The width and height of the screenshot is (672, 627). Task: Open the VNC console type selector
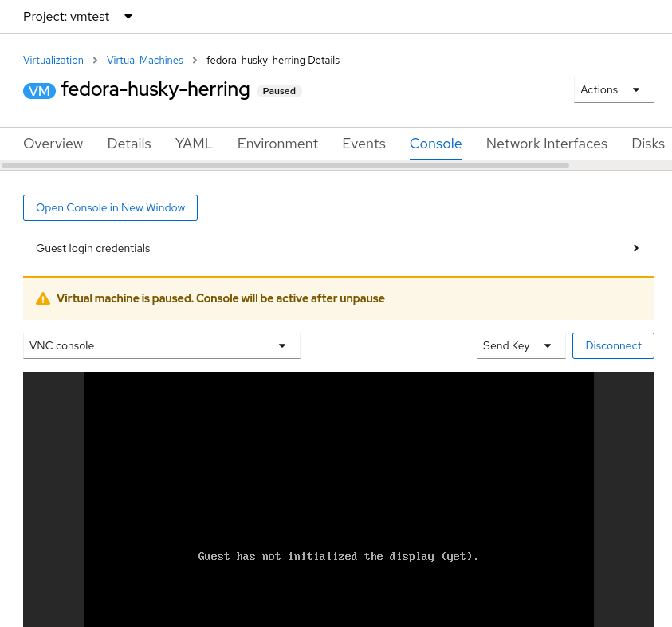point(161,346)
